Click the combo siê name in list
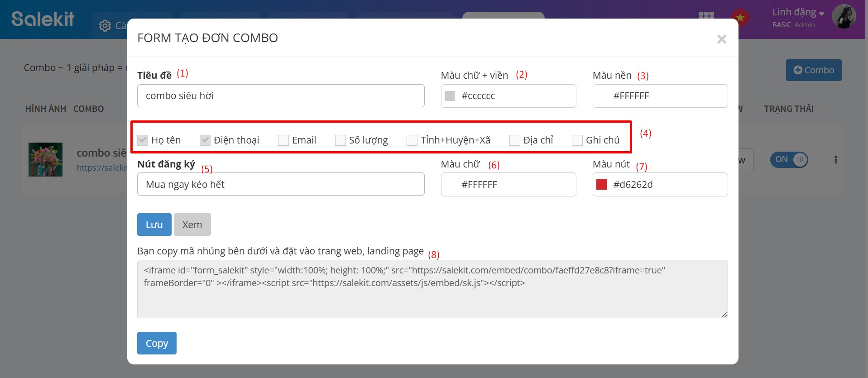 coord(102,153)
